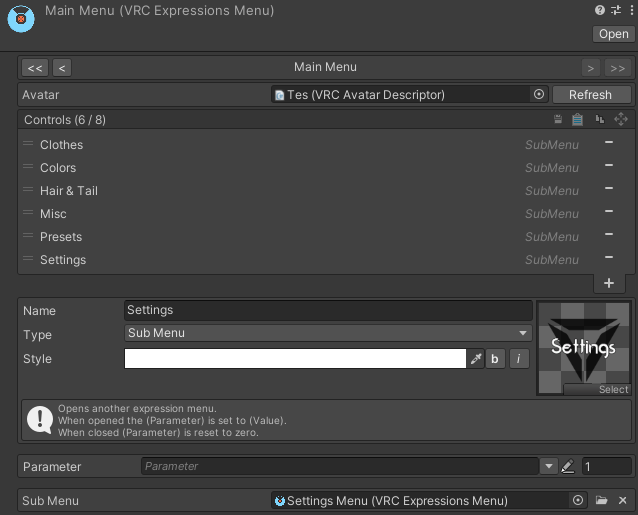This screenshot has width=638, height=515.
Task: Open the Sub Menu object picker circle
Action: (577, 500)
